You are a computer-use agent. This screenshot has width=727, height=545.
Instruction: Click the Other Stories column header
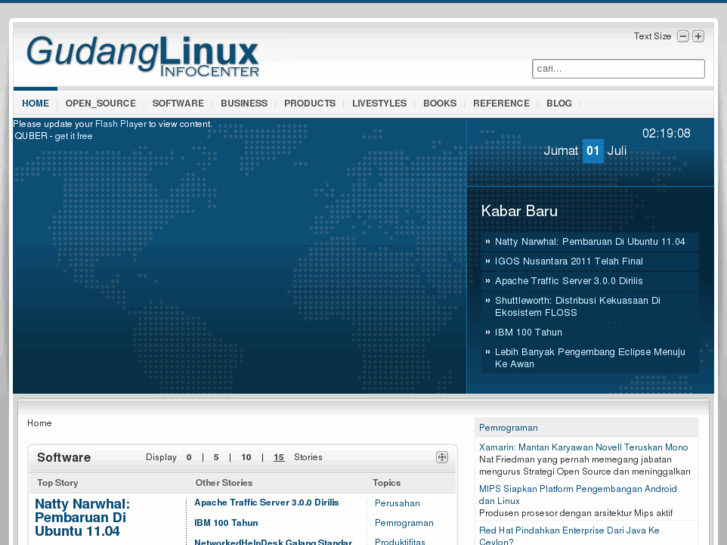point(224,483)
